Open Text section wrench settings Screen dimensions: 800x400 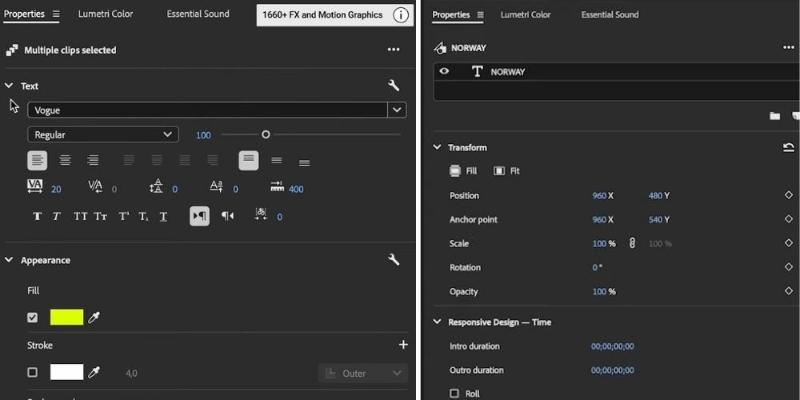[394, 86]
